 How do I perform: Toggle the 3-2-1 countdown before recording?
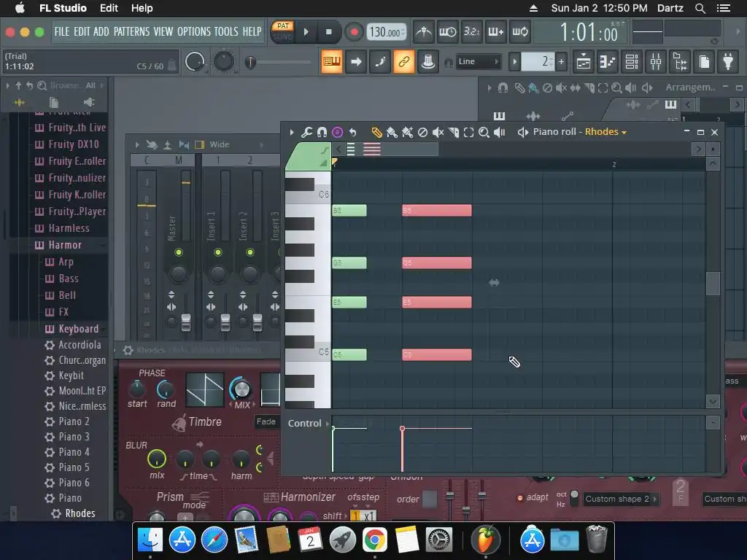472,32
